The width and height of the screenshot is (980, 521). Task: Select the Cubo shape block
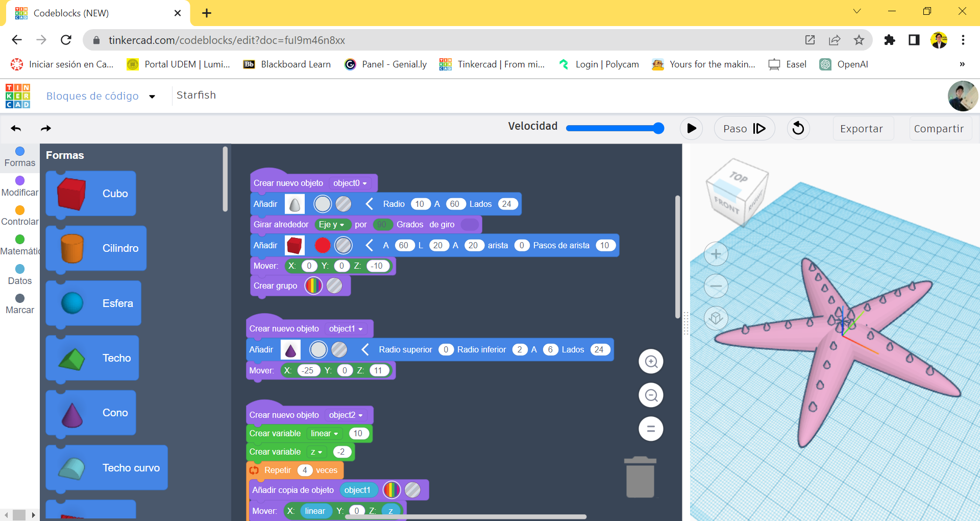pos(90,194)
